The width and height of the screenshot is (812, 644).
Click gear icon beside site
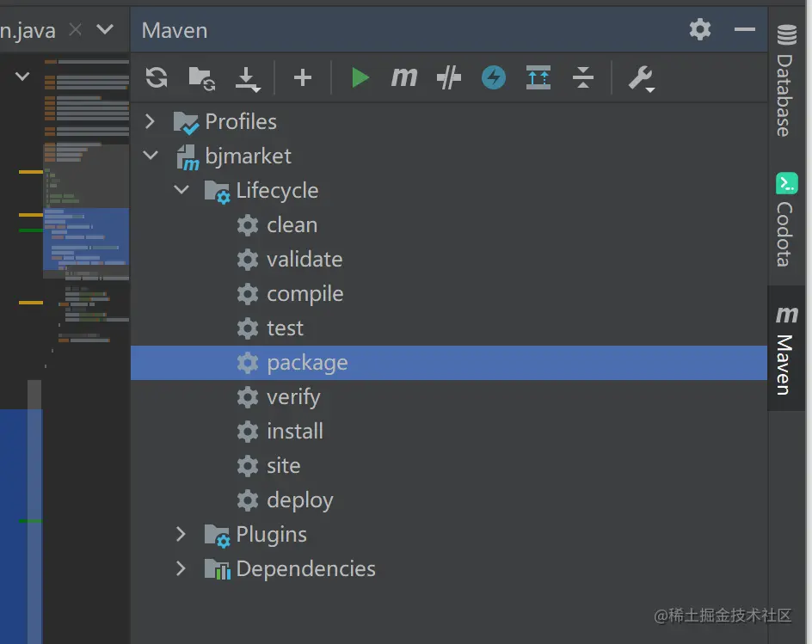pyautogui.click(x=248, y=465)
